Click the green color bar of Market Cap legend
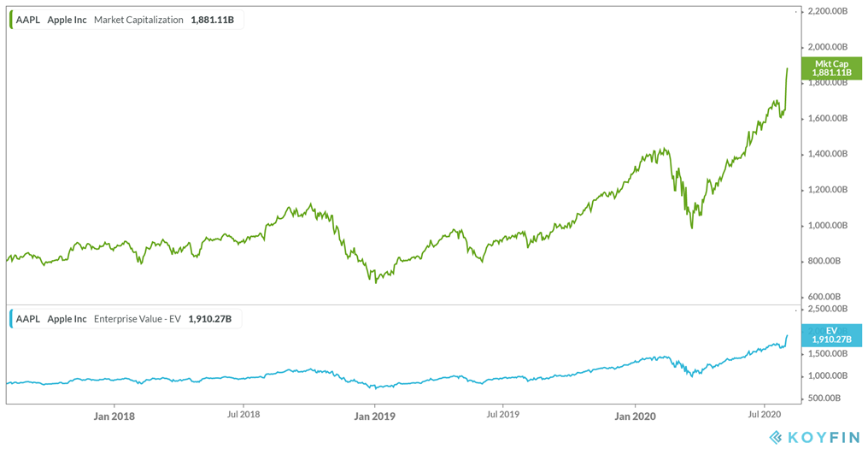The height and width of the screenshot is (449, 868). (11, 20)
